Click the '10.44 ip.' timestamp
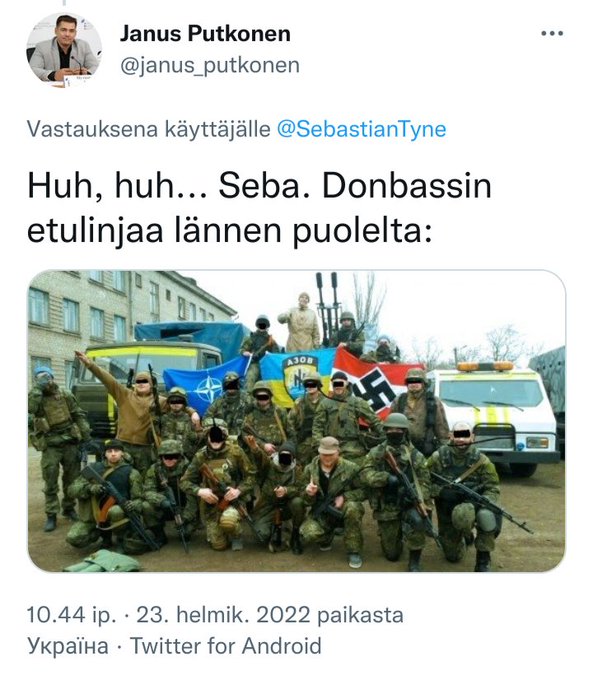This screenshot has height=680, width=593. pyautogui.click(x=72, y=615)
